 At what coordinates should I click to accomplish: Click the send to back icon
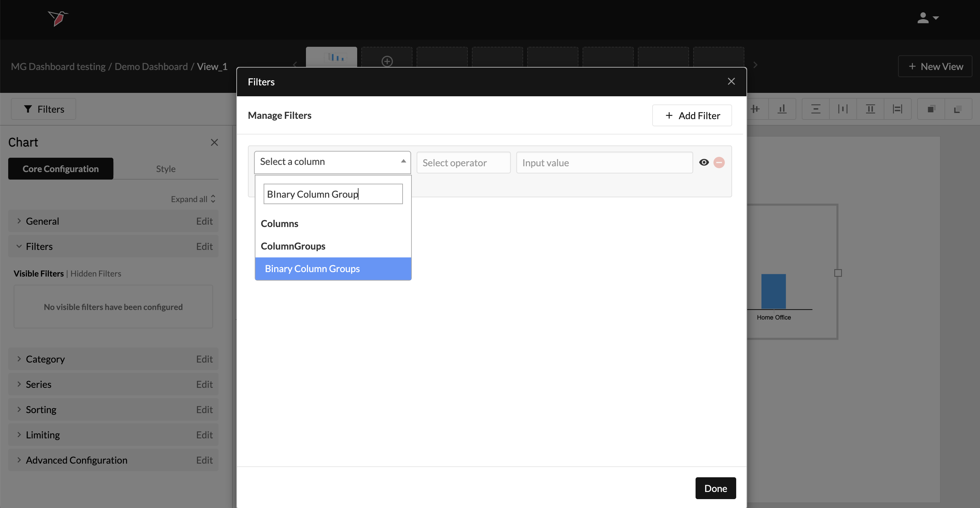click(957, 109)
